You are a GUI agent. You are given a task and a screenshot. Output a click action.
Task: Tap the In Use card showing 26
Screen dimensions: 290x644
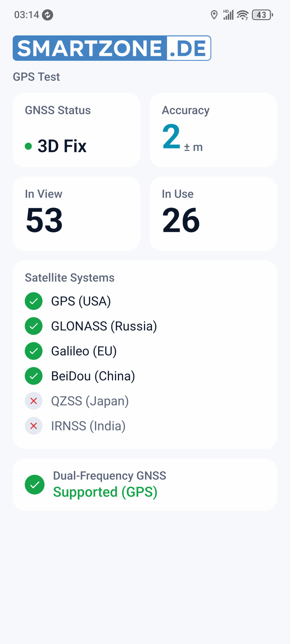[x=213, y=214]
